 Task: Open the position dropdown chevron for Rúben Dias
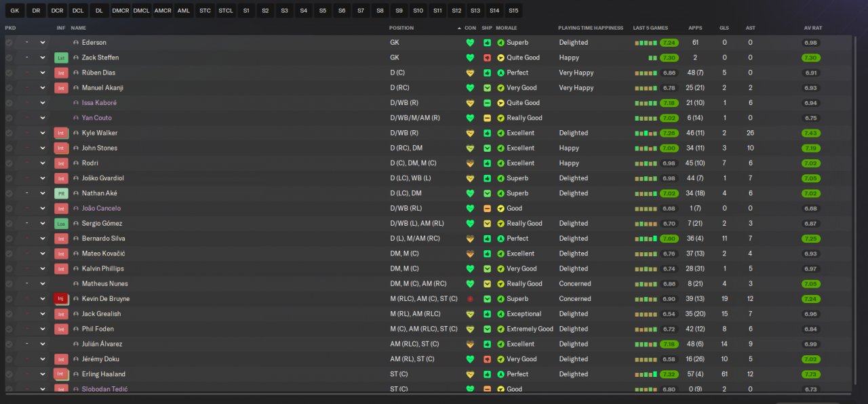coord(42,73)
